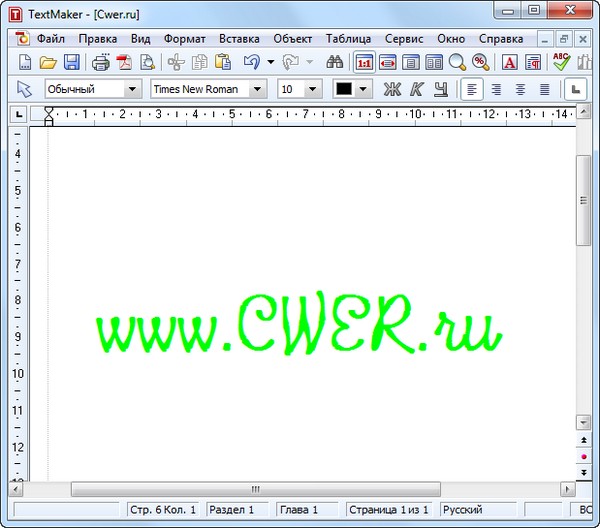600x528 pixels.
Task: Set actual size 1:1 view
Action: pos(364,62)
